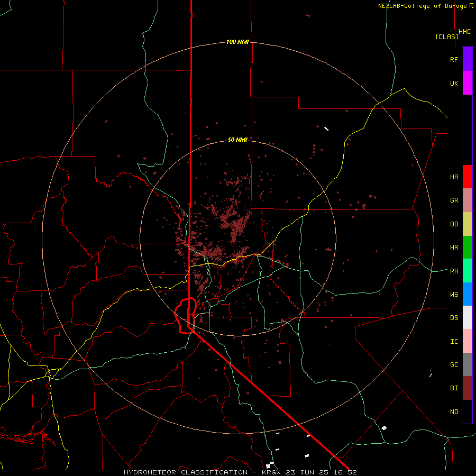The image size is (476, 476).
Task: Select the red HA legend swatch
Action: 467,177
